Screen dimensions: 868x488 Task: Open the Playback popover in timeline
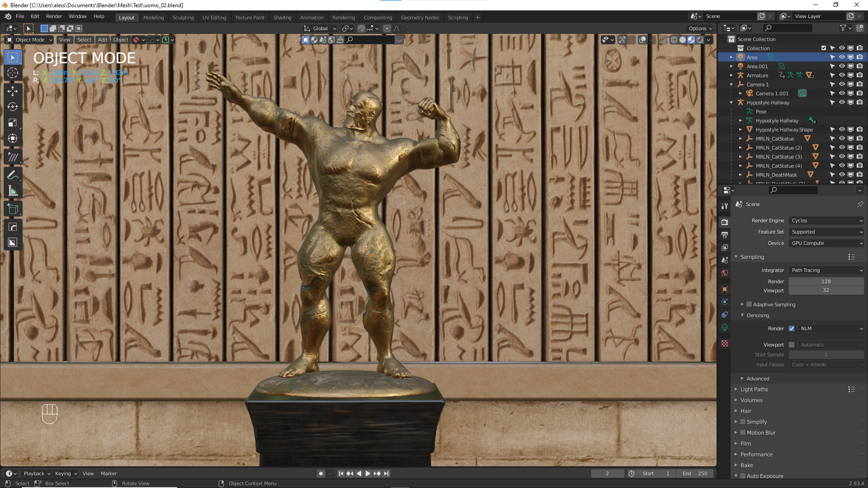[x=37, y=474]
